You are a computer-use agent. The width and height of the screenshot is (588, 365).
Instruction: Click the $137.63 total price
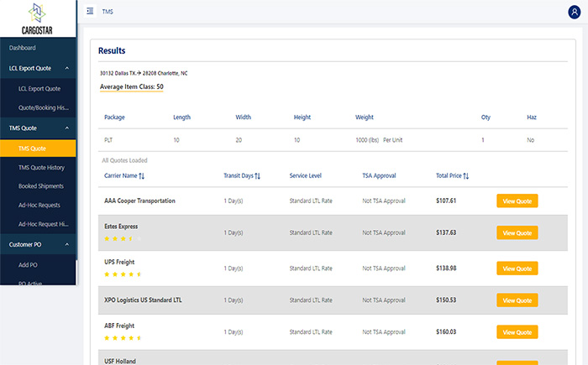tap(446, 232)
